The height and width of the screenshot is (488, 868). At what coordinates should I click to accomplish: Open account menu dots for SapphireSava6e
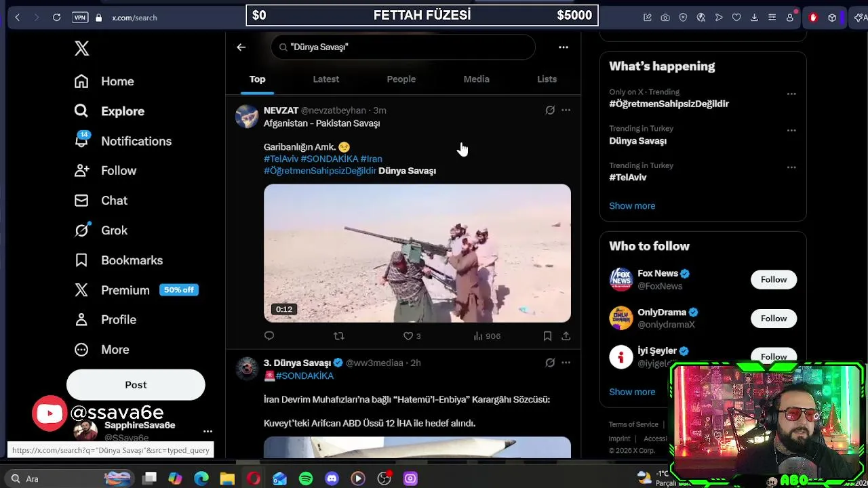click(x=208, y=431)
